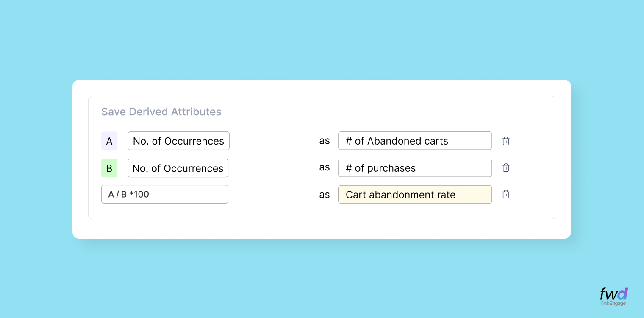The width and height of the screenshot is (644, 318).
Task: Click the trash icon for # of Abandoned carts
Action: pyautogui.click(x=505, y=141)
